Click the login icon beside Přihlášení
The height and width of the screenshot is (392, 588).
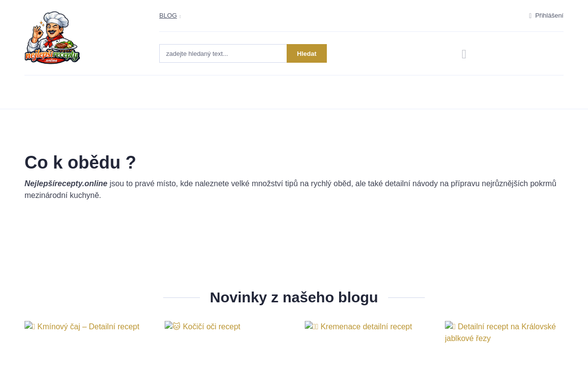coord(530,15)
